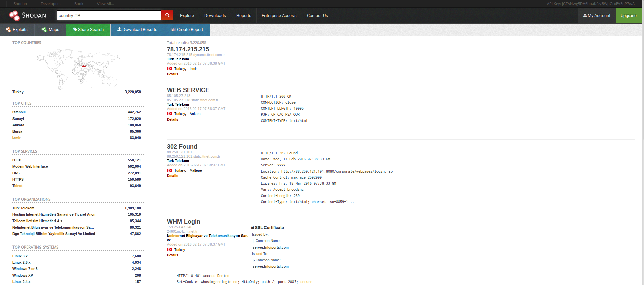Click the world map thumbnail under Top Countries
The width and height of the screenshot is (644, 285).
pos(78,69)
